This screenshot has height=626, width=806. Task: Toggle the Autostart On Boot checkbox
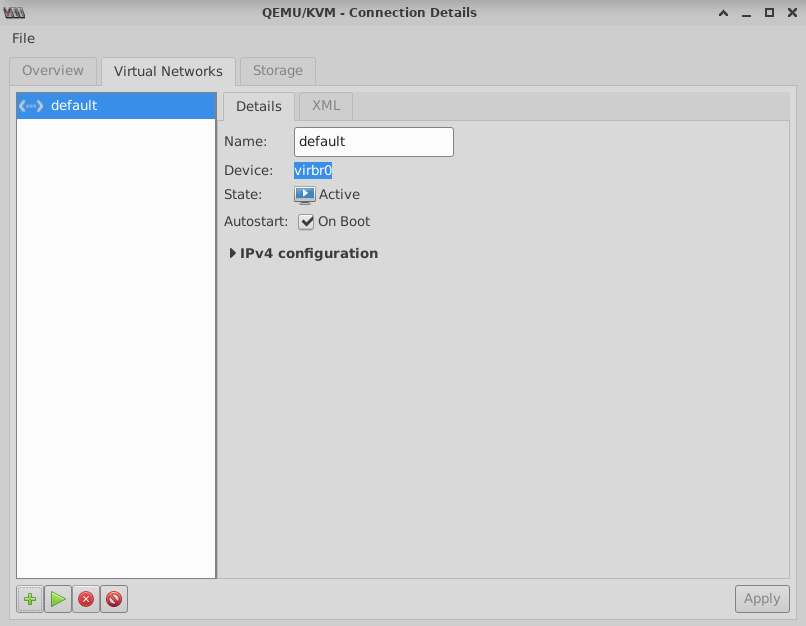(x=307, y=222)
